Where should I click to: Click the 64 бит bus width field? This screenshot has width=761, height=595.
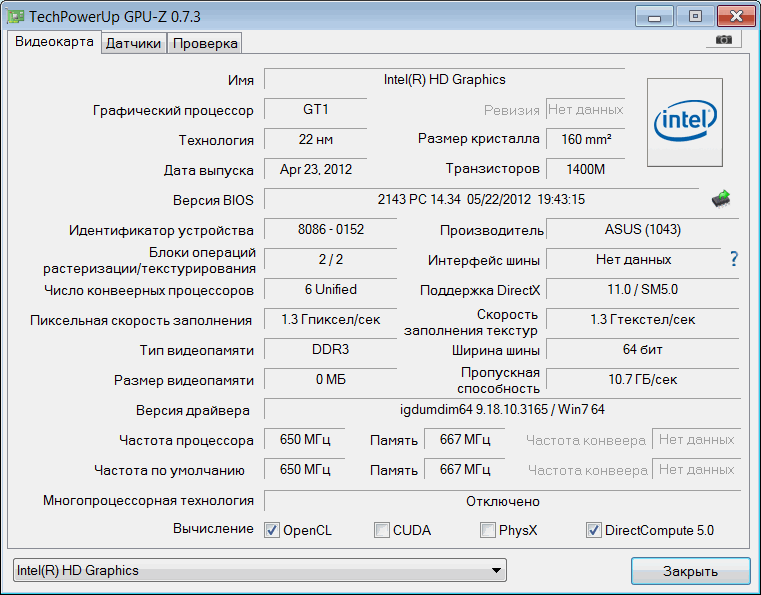coord(643,350)
